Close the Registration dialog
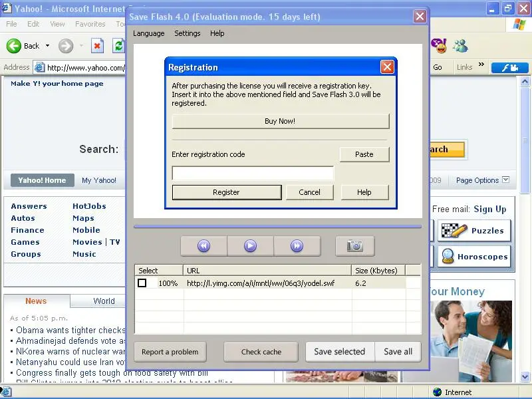 coord(387,67)
